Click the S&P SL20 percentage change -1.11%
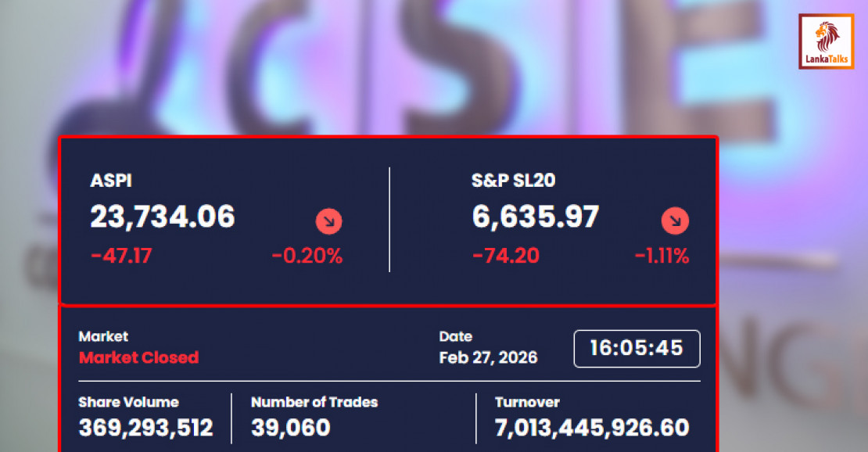868x452 pixels. click(x=662, y=256)
